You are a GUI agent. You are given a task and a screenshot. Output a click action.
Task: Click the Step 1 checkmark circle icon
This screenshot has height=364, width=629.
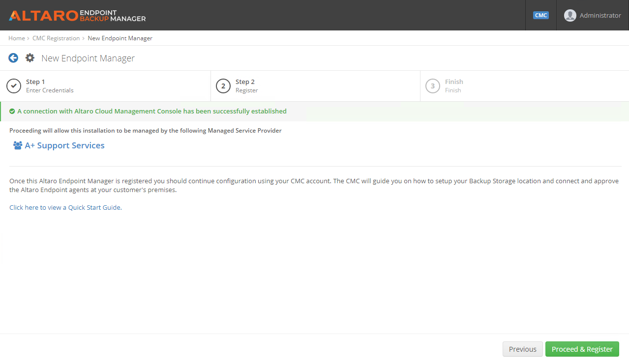pyautogui.click(x=14, y=86)
